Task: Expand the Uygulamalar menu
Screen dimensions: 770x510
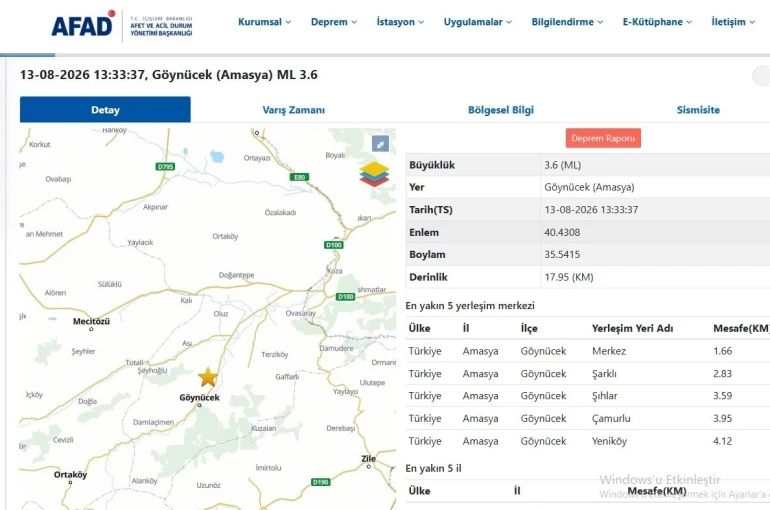Action: pos(478,22)
